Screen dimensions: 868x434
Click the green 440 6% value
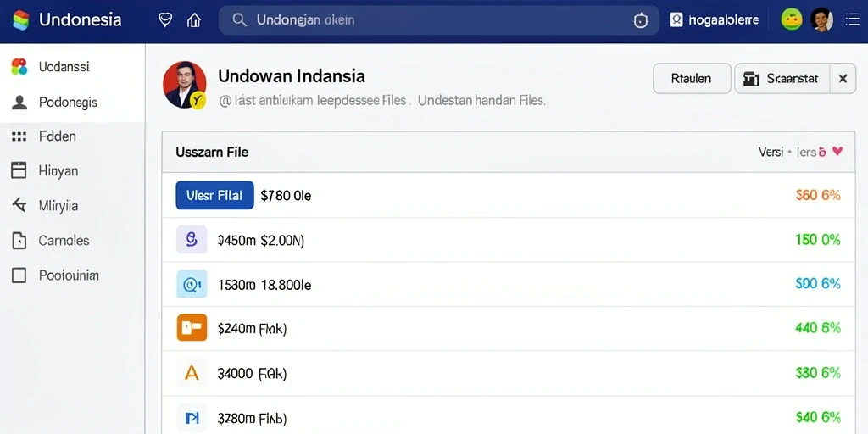tap(818, 328)
